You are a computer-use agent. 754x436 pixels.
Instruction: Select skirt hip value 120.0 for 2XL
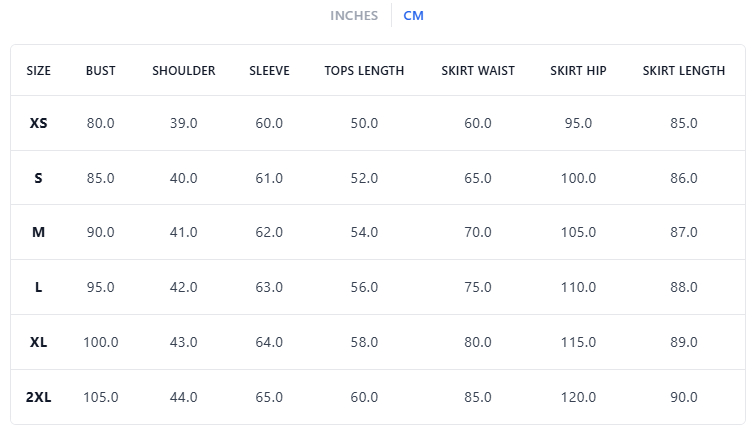coord(578,397)
